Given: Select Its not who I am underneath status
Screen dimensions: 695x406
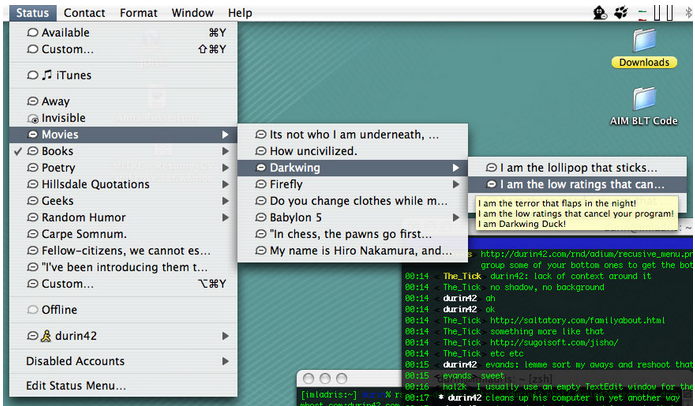Looking at the screenshot, I should coord(353,134).
